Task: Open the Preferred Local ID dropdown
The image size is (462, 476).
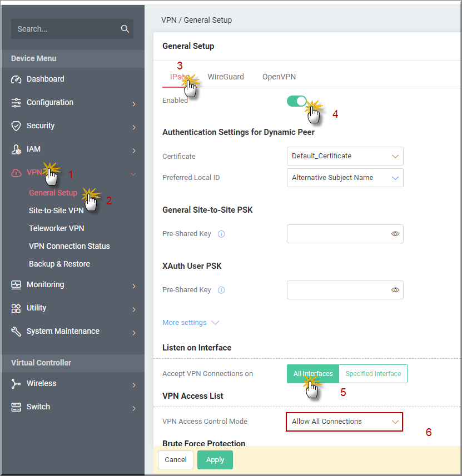Action: 345,178
